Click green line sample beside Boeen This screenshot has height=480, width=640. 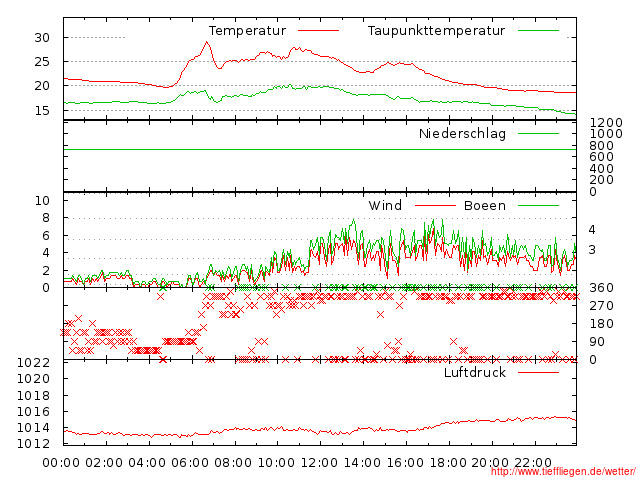click(538, 206)
